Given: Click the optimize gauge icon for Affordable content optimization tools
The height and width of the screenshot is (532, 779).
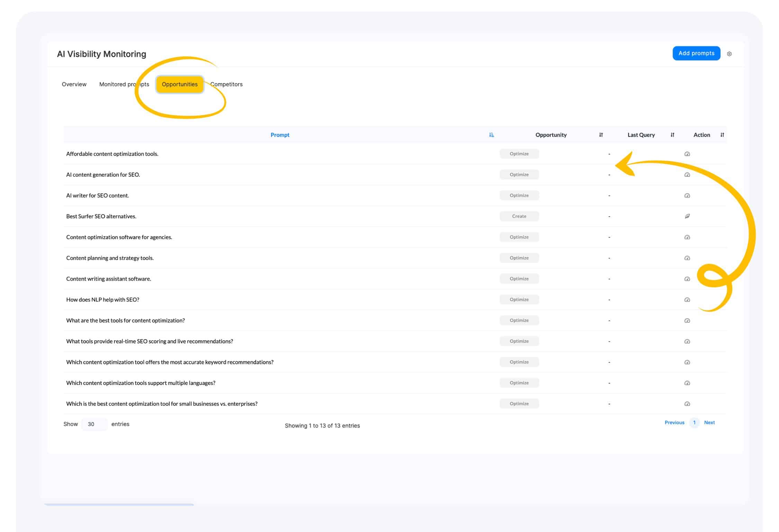Looking at the screenshot, I should (x=687, y=154).
